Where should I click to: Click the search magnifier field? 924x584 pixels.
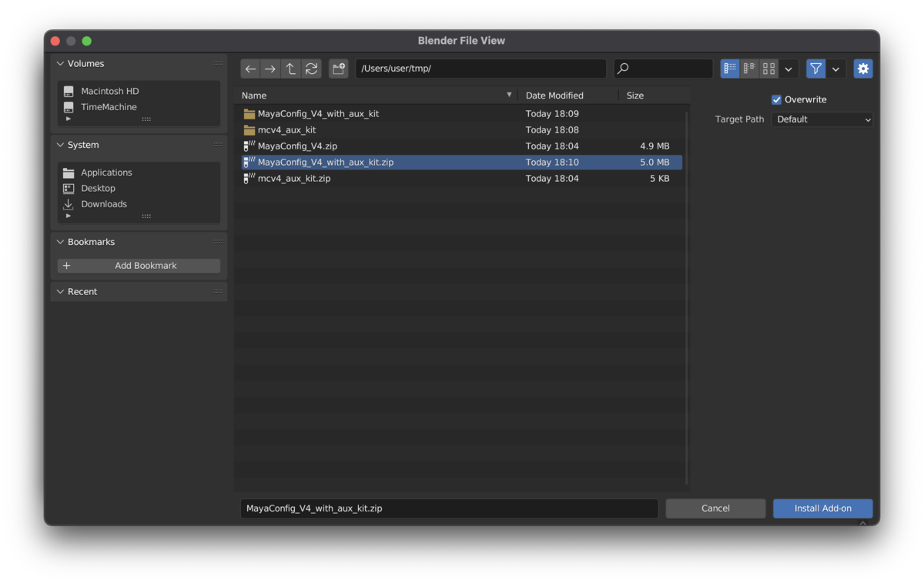663,69
